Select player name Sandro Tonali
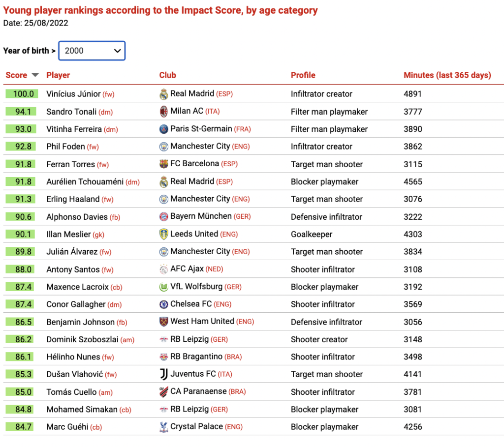Viewport: 504px width, 447px height. coord(71,112)
